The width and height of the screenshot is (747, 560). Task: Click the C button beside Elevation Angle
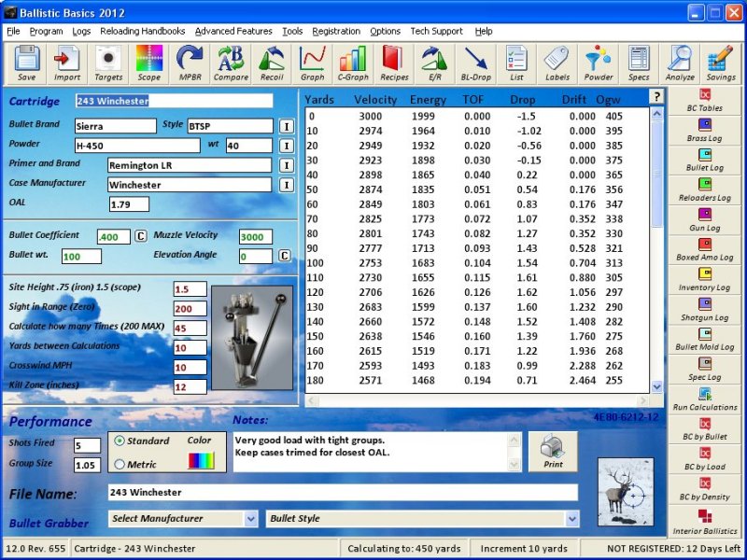tap(284, 256)
